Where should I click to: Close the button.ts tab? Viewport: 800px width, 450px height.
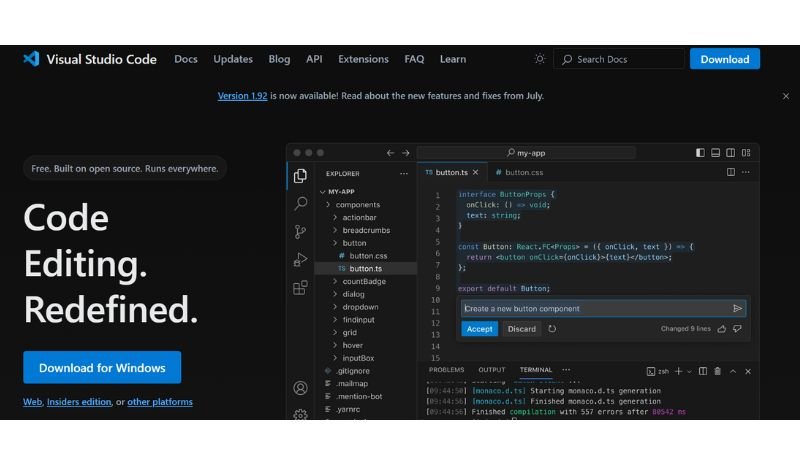pos(476,172)
